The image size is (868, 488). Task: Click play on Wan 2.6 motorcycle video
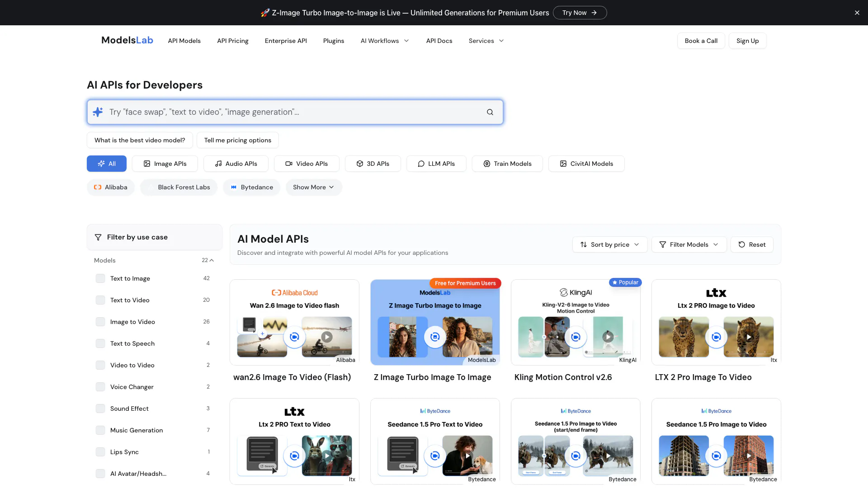coord(327,337)
